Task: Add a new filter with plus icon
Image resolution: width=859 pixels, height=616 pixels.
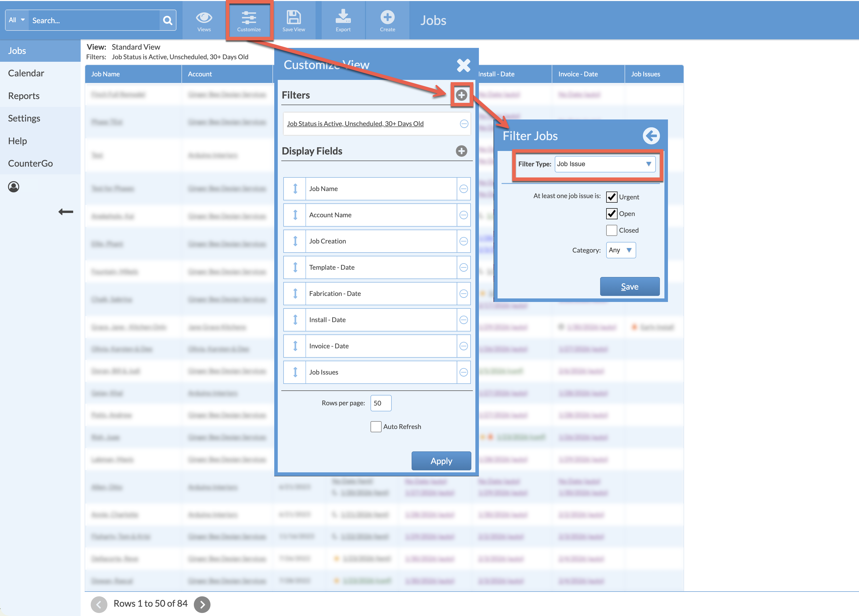Action: click(x=461, y=95)
